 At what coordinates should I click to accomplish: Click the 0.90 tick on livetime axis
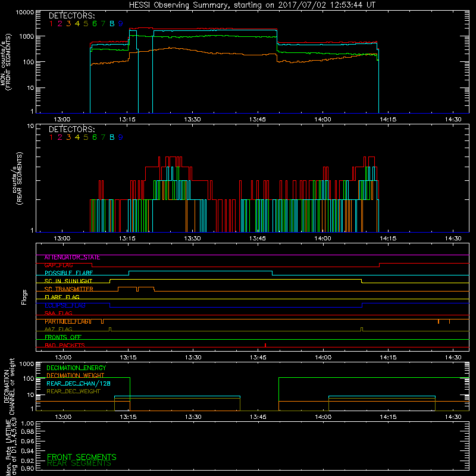point(27,468)
